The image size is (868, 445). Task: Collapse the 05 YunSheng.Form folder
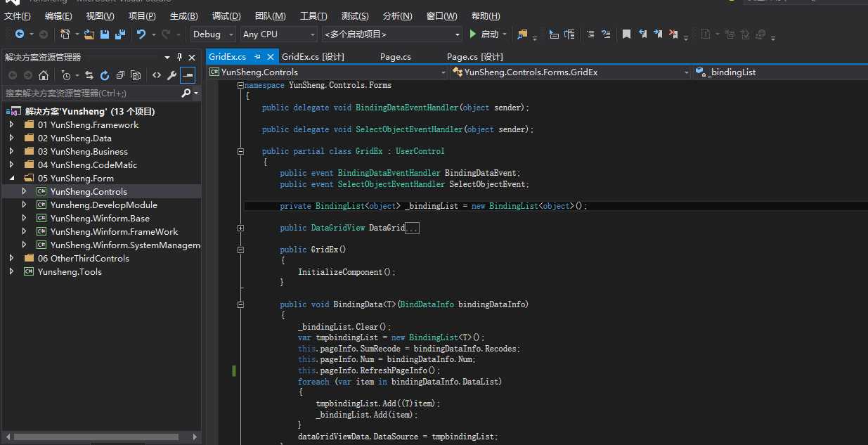pos(11,178)
